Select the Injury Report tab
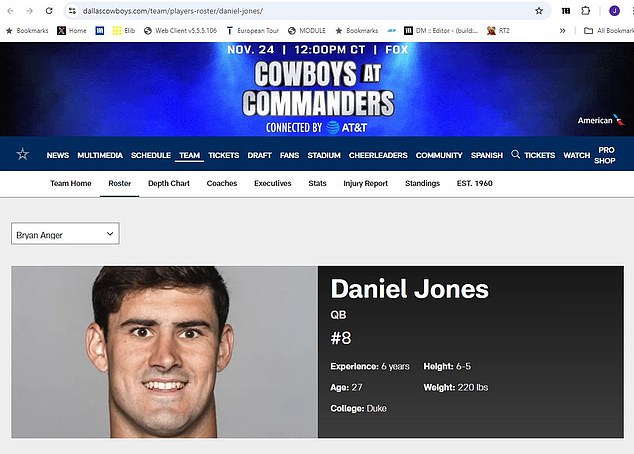634x454 pixels. tap(366, 184)
